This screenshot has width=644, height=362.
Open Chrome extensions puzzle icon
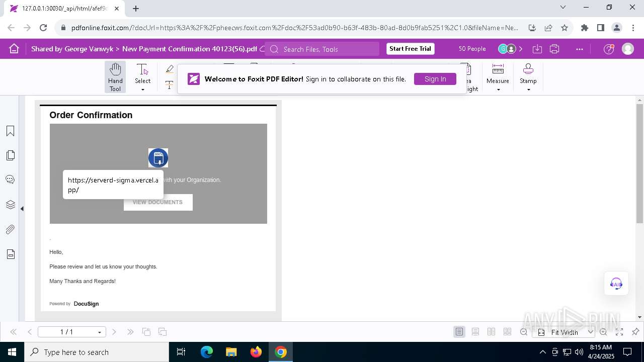pyautogui.click(x=584, y=28)
